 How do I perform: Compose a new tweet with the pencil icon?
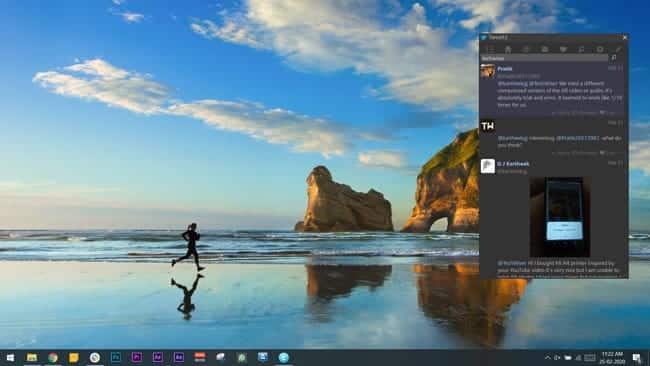click(618, 49)
